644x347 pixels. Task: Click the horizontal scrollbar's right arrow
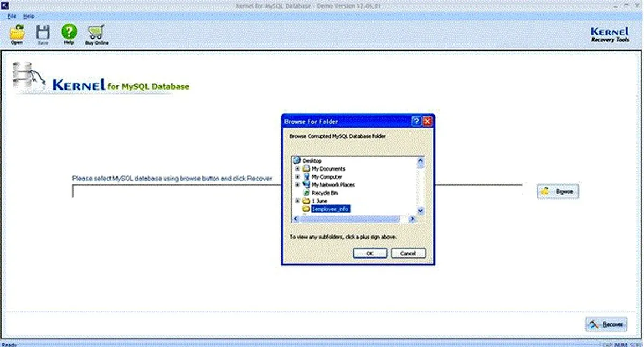(413, 219)
